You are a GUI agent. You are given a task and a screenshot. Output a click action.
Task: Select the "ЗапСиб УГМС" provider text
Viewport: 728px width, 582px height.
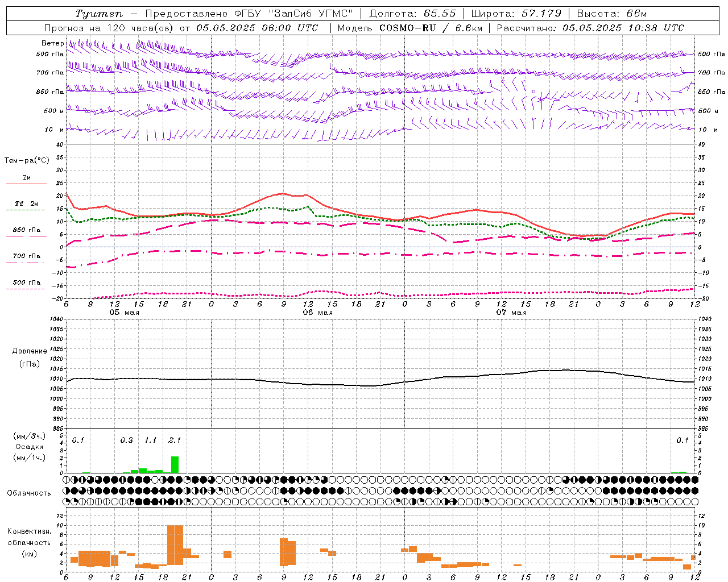click(312, 14)
